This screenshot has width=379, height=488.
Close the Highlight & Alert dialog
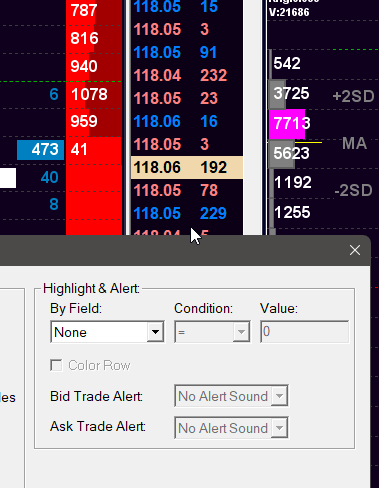point(355,250)
